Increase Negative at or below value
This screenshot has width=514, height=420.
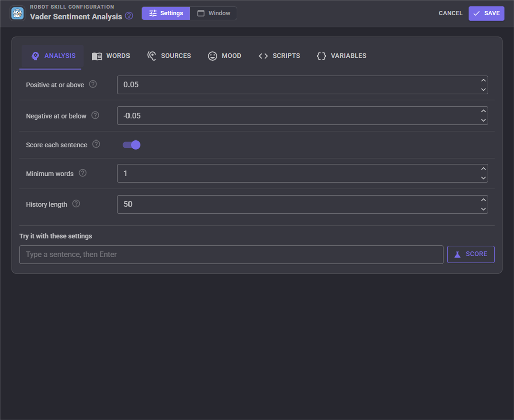click(483, 111)
